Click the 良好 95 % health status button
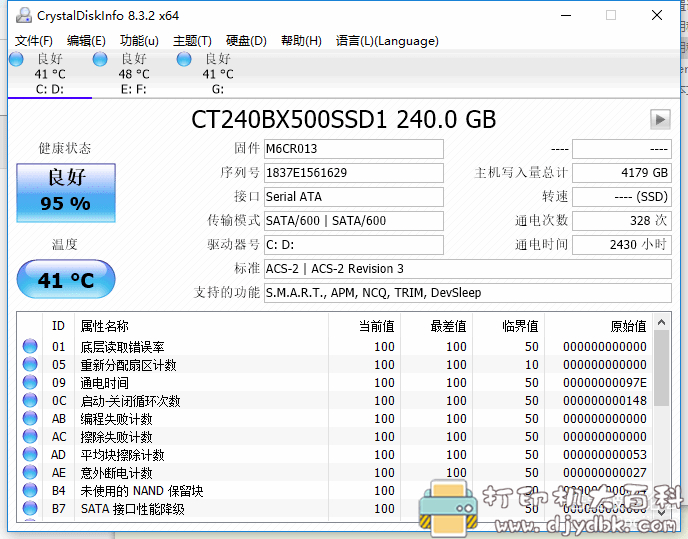 tap(66, 193)
